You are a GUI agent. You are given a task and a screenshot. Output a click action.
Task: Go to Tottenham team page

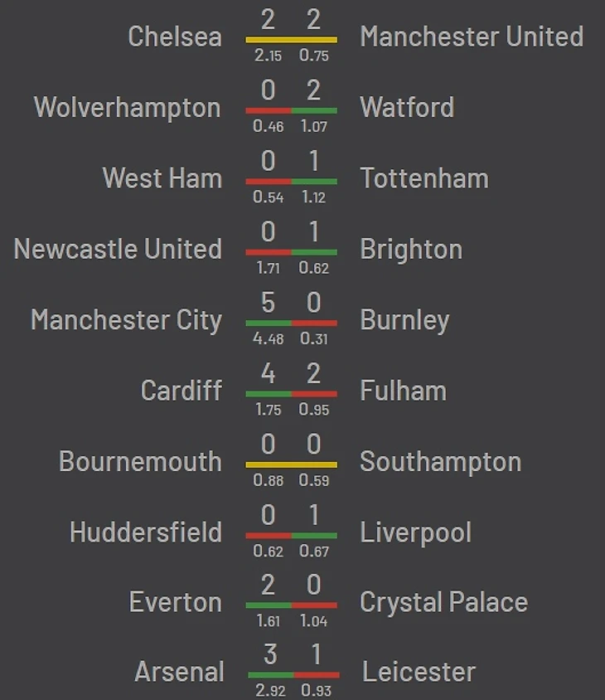point(423,178)
